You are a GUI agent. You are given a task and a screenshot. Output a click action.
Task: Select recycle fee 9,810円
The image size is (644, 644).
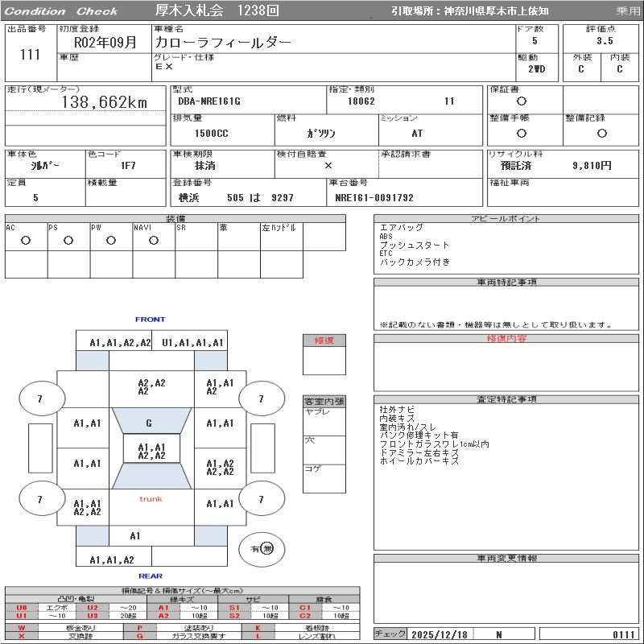[592, 165]
